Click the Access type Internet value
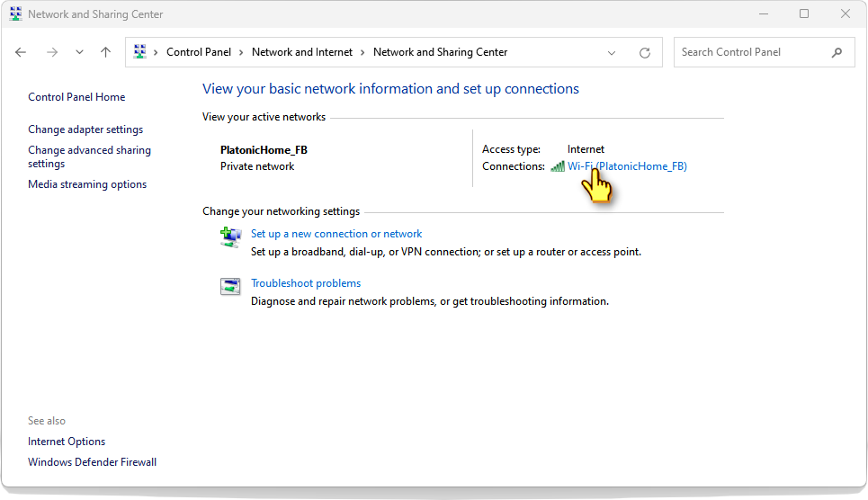Viewport: 868px width, 500px height. point(586,149)
